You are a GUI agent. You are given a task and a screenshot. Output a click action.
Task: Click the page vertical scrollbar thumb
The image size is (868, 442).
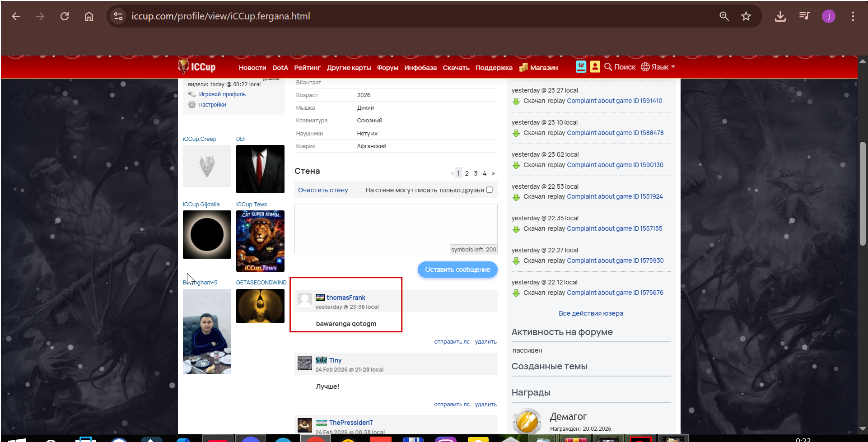[863, 193]
